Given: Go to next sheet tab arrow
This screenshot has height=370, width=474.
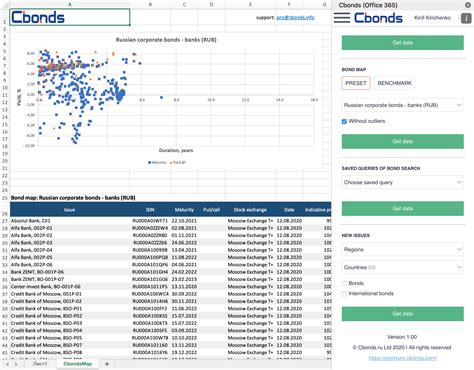Looking at the screenshot, I should pyautogui.click(x=16, y=364).
